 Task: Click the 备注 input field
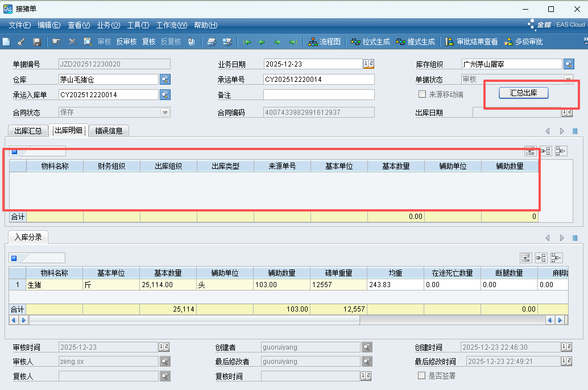point(318,94)
